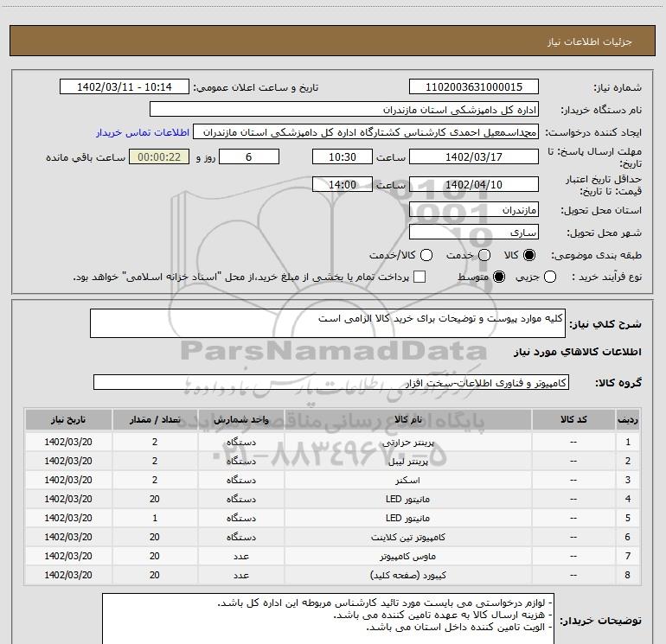Click unit عدد in the کیبورد row
This screenshot has width=666, height=644.
pos(240,575)
